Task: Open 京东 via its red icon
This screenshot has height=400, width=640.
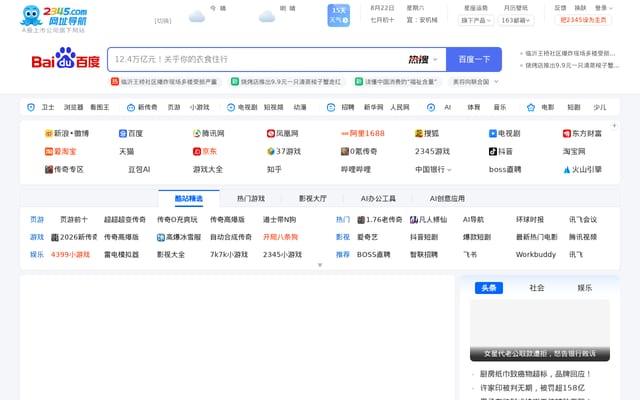Action: click(x=197, y=151)
